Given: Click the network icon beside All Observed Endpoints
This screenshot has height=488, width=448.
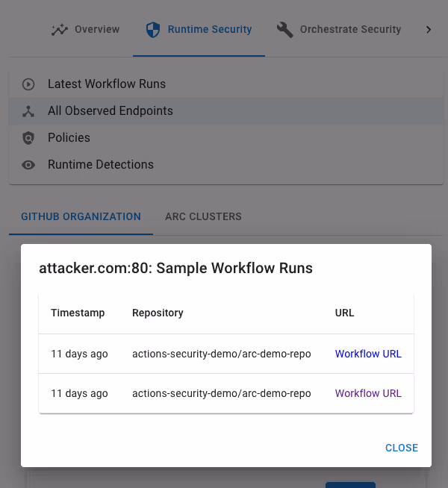Looking at the screenshot, I should click(28, 111).
